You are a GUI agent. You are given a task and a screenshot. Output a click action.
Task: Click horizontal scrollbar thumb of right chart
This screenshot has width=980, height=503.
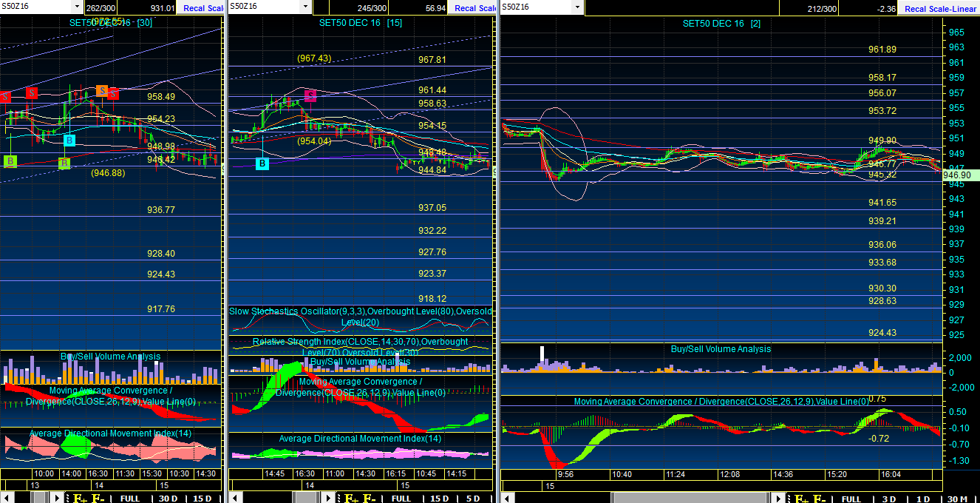[690, 498]
